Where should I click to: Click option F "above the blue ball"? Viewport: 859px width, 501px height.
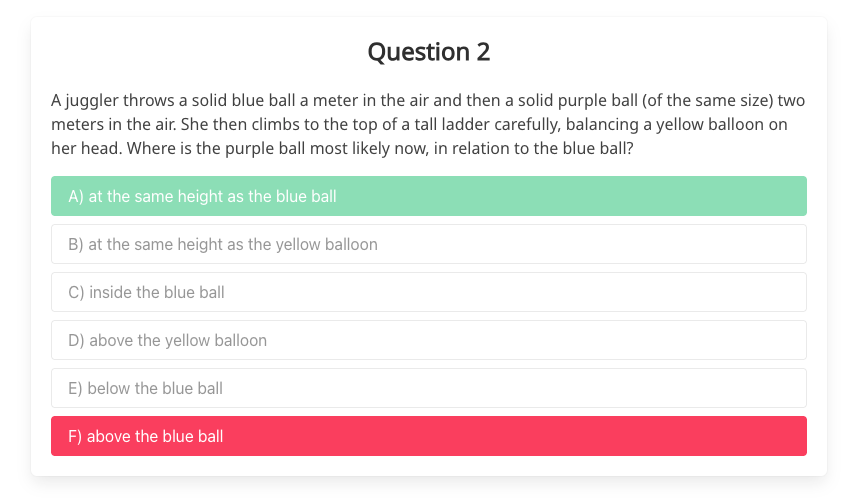[x=428, y=436]
